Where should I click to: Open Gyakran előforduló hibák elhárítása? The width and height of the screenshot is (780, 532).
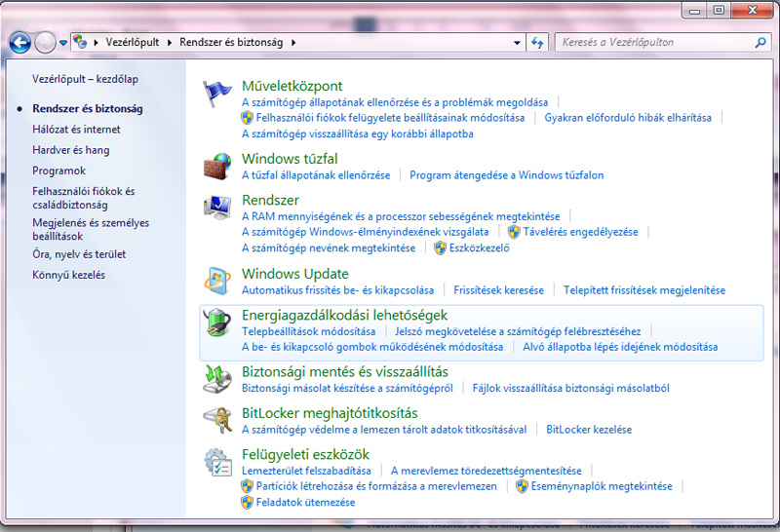pos(628,118)
